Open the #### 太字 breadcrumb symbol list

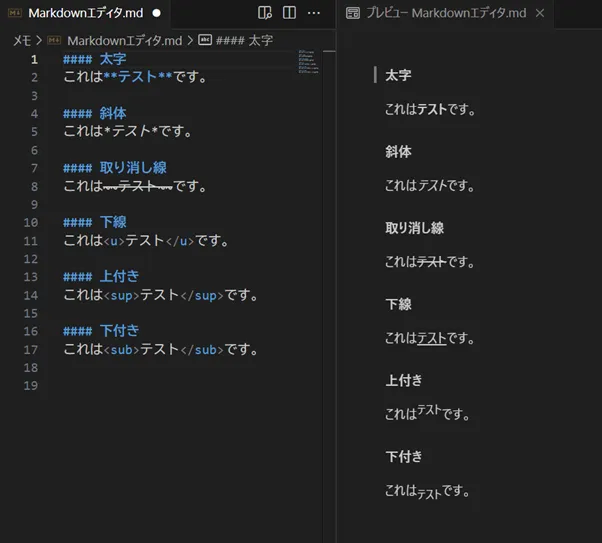(x=244, y=40)
